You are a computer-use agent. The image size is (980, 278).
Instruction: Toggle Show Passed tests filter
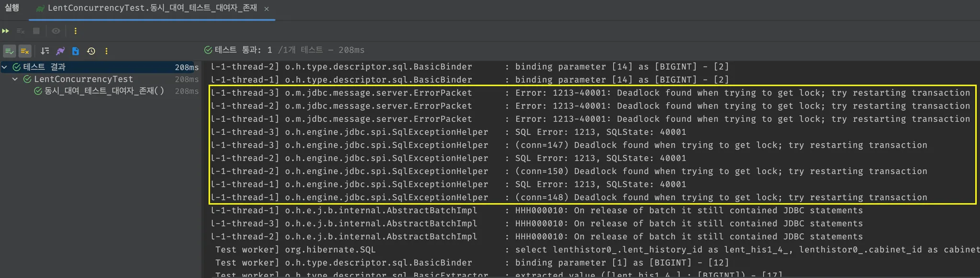(10, 51)
